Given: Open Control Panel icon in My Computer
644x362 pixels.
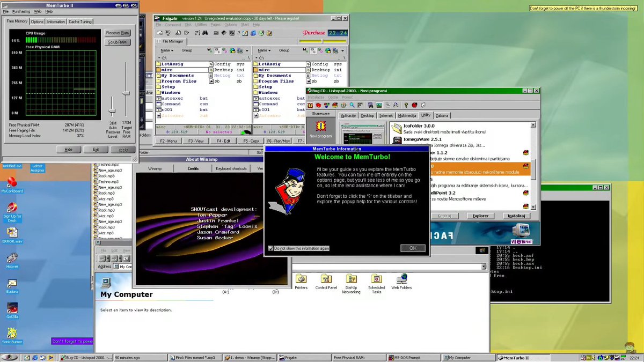Looking at the screenshot, I should pos(326,279).
